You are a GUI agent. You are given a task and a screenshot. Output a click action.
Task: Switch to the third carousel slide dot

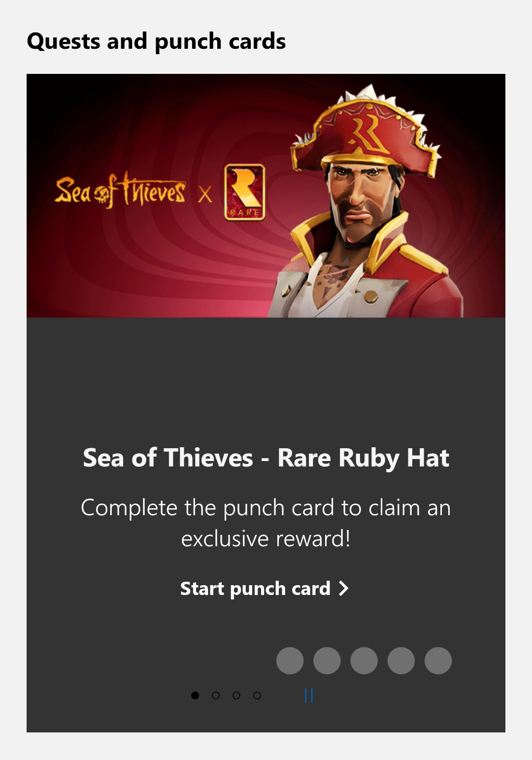[236, 695]
